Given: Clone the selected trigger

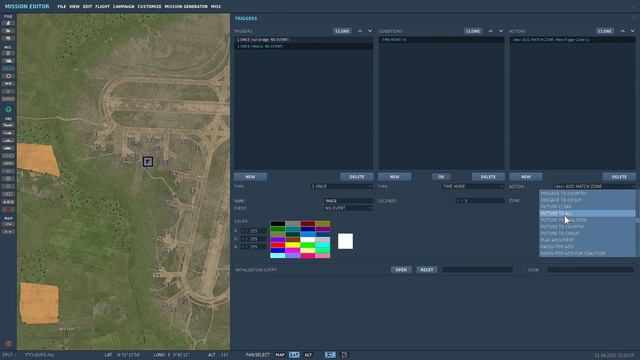Looking at the screenshot, I should [342, 31].
